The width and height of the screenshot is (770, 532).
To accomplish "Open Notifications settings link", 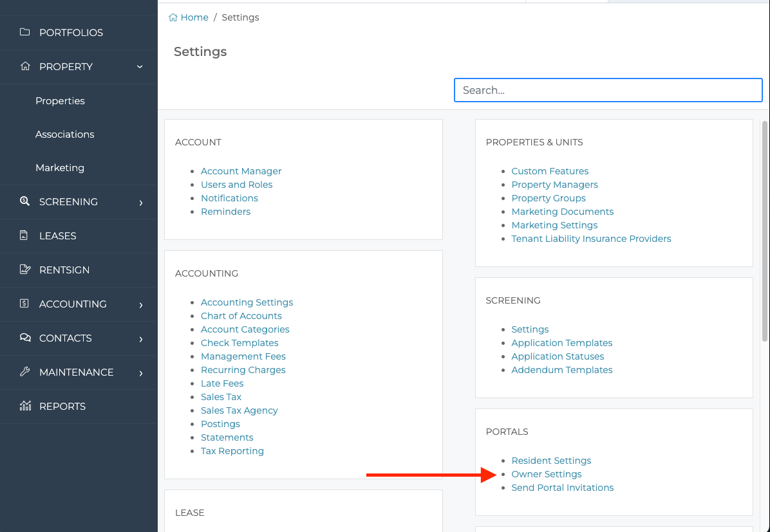I will (x=229, y=198).
